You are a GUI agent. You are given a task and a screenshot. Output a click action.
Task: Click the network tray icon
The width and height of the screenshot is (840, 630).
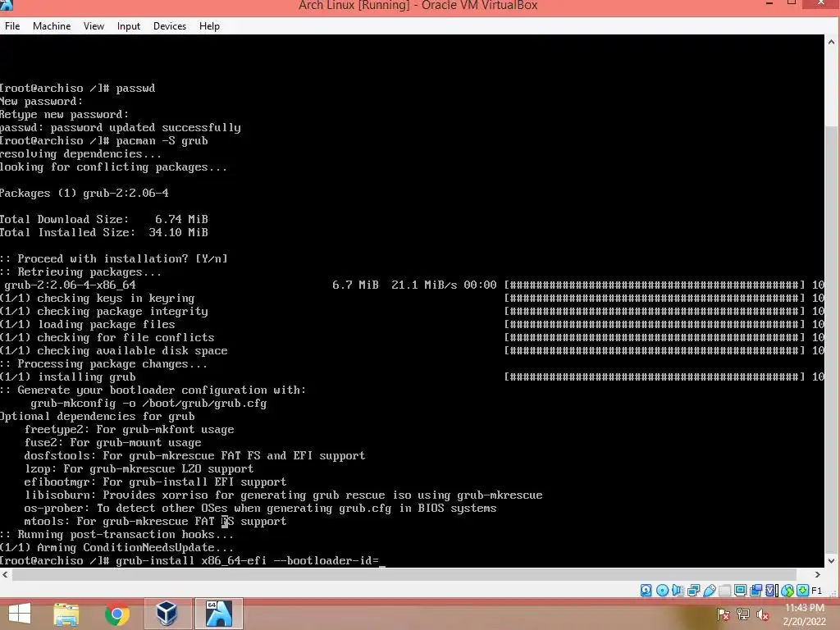743,614
